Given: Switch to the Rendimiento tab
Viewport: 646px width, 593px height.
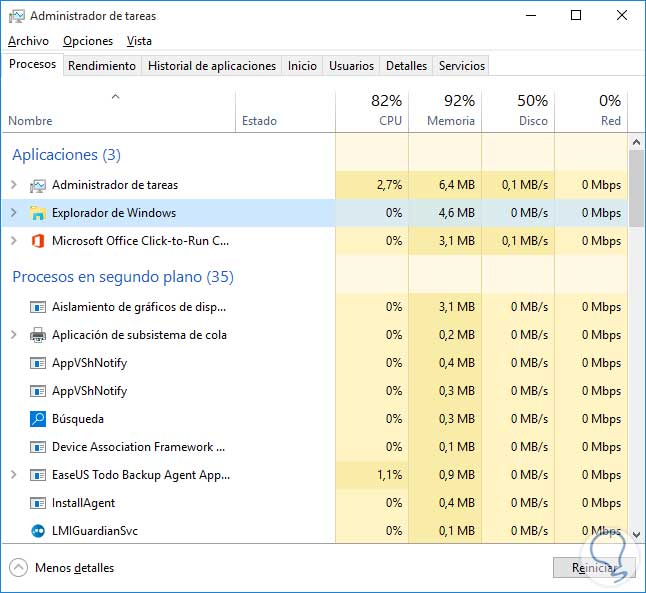Looking at the screenshot, I should 102,66.
